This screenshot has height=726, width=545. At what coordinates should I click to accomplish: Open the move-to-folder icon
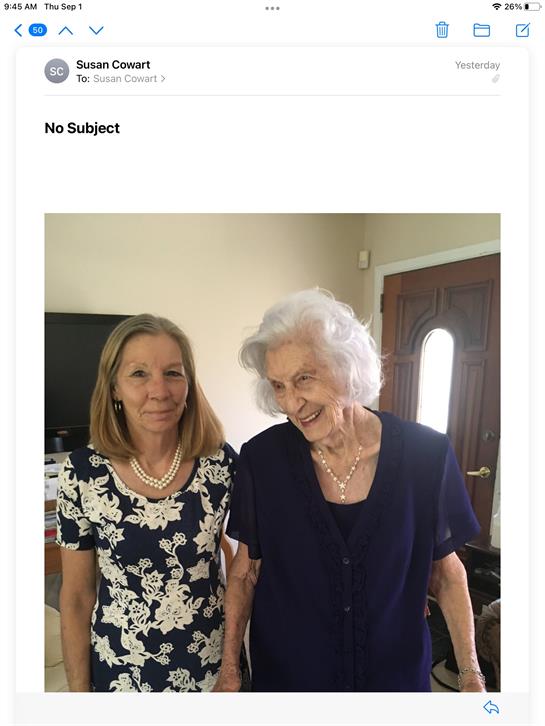pos(482,31)
